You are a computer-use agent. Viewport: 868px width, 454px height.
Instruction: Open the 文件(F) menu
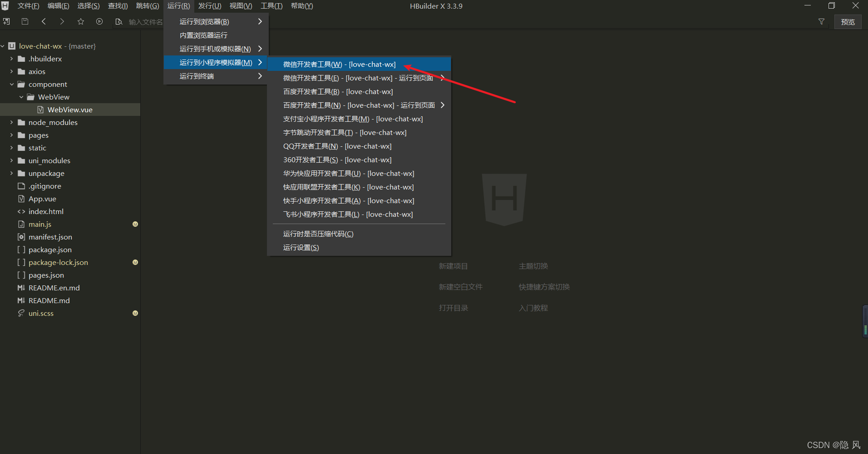point(28,6)
